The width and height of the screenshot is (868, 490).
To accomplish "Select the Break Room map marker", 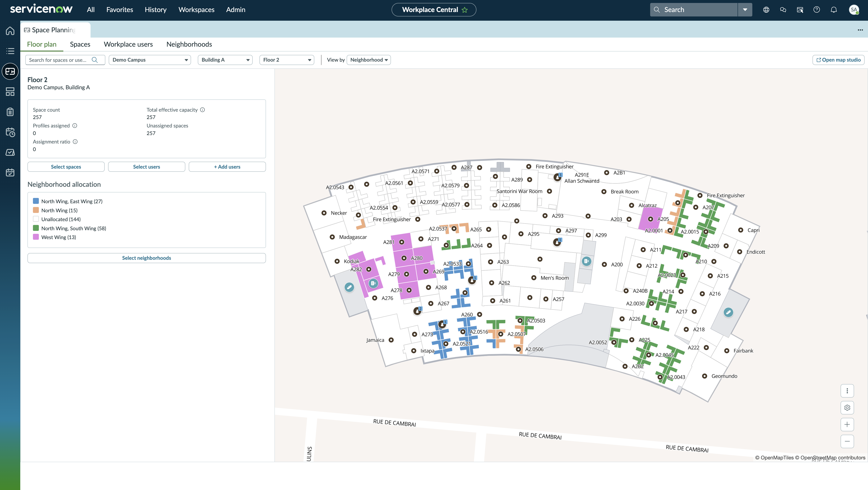I will point(604,192).
